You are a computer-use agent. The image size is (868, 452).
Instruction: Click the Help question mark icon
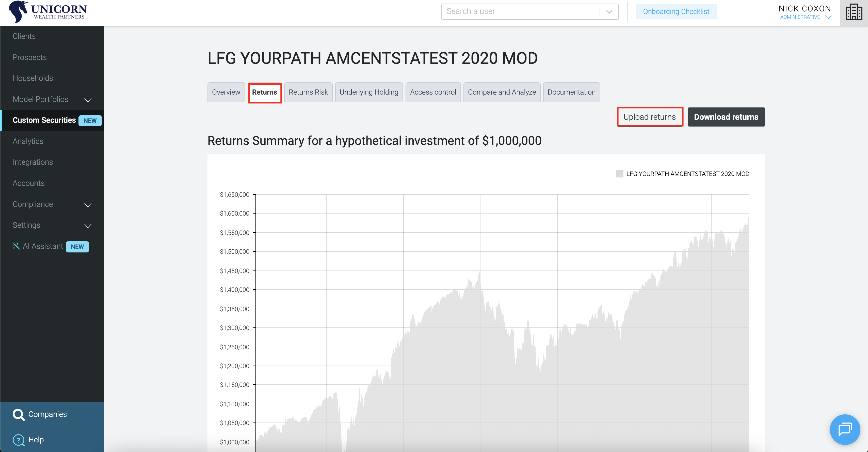[x=18, y=440]
